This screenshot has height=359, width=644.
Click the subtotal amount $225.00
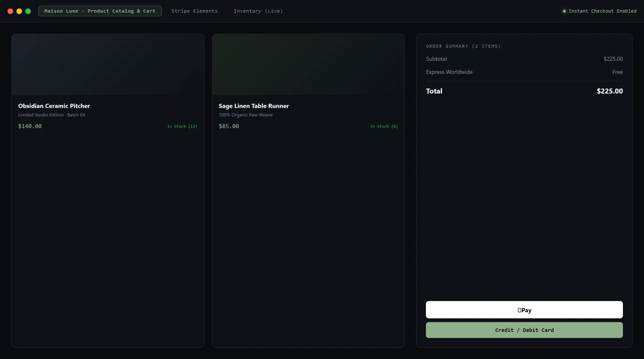(613, 59)
